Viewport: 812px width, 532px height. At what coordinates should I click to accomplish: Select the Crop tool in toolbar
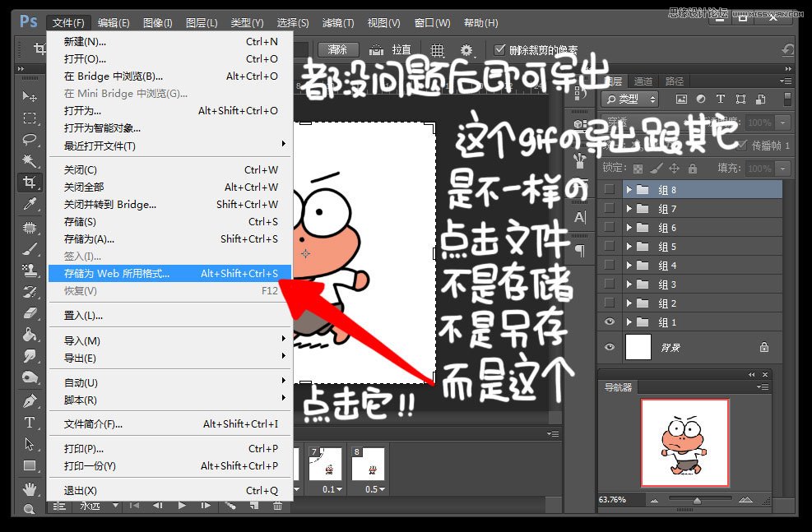tap(30, 183)
